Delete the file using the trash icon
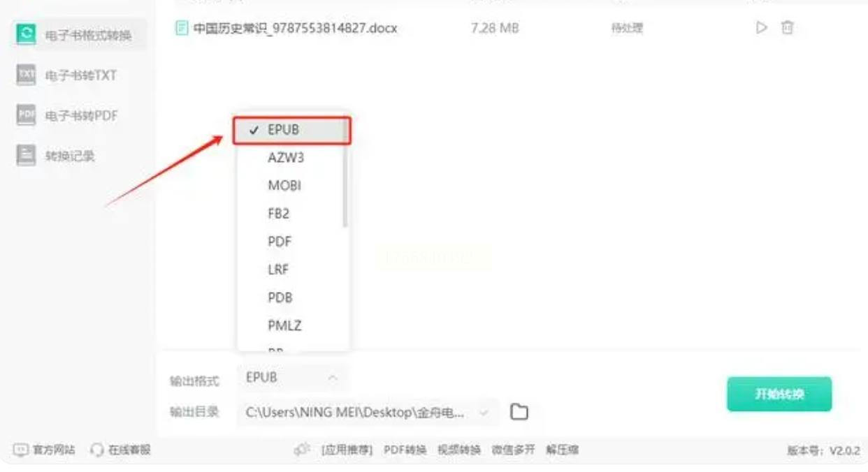 tap(787, 28)
